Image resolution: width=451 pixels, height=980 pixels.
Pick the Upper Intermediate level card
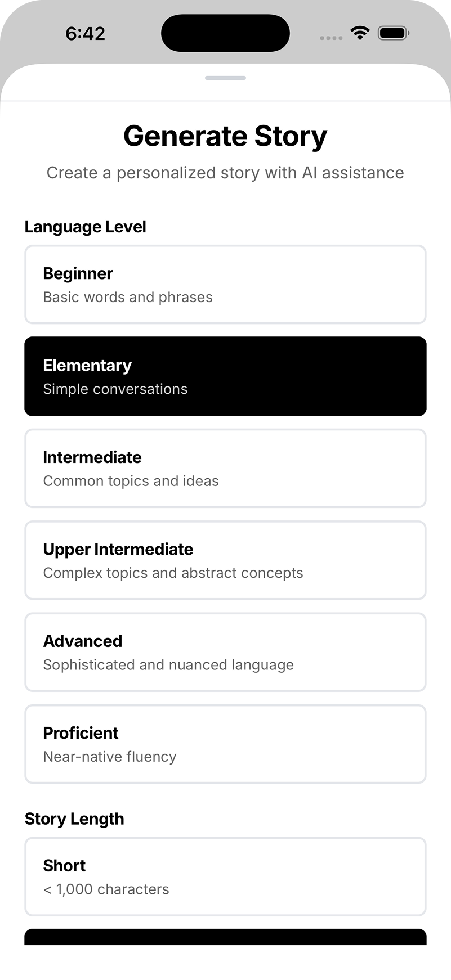pyautogui.click(x=225, y=560)
